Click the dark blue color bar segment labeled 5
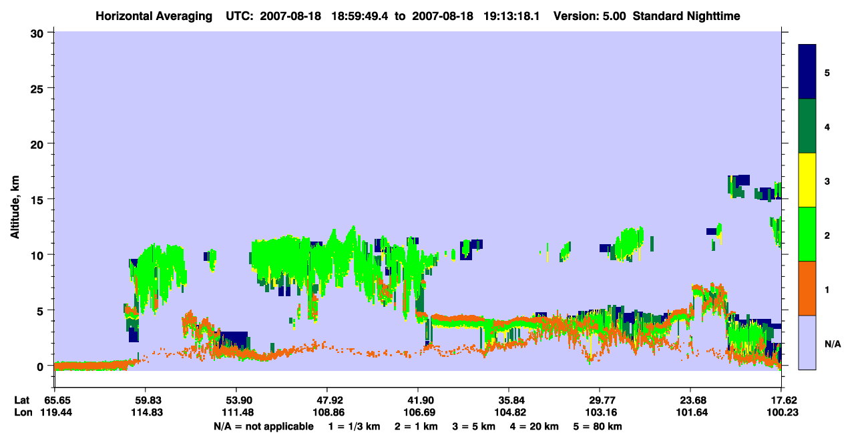This screenshot has width=868, height=445. [x=807, y=72]
